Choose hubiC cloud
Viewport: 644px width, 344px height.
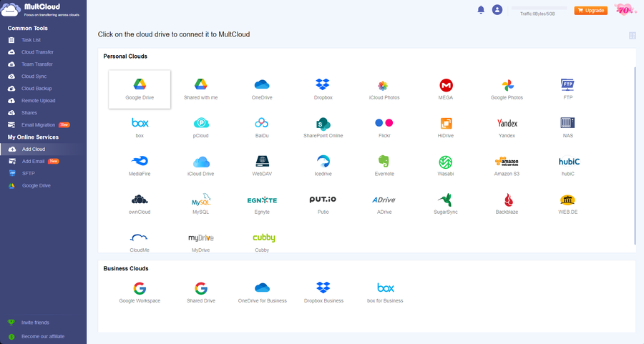click(x=568, y=165)
